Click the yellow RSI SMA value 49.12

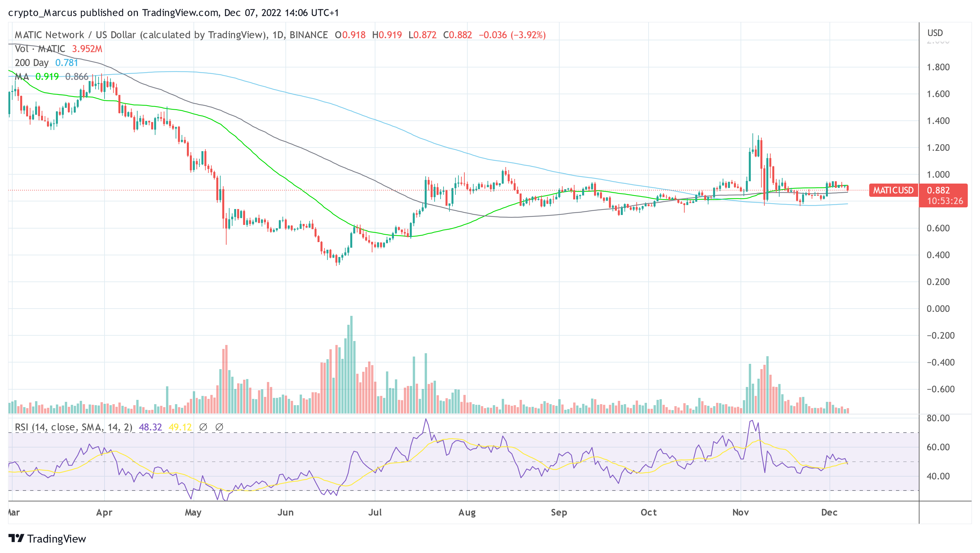[180, 427]
